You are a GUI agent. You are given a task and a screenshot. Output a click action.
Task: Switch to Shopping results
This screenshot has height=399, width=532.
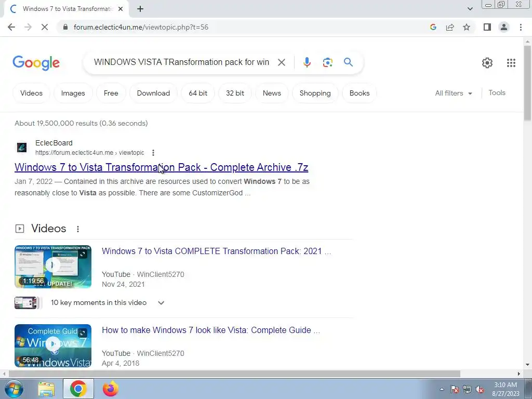(315, 94)
